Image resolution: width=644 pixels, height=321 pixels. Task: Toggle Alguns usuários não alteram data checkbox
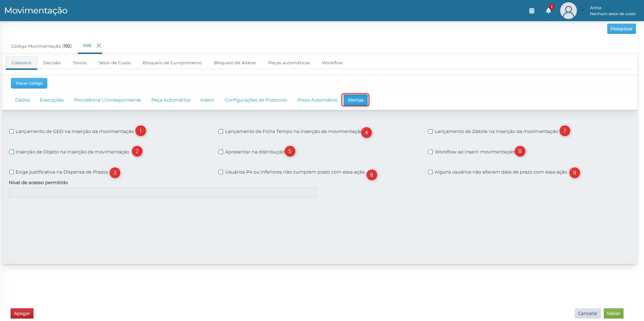click(431, 172)
